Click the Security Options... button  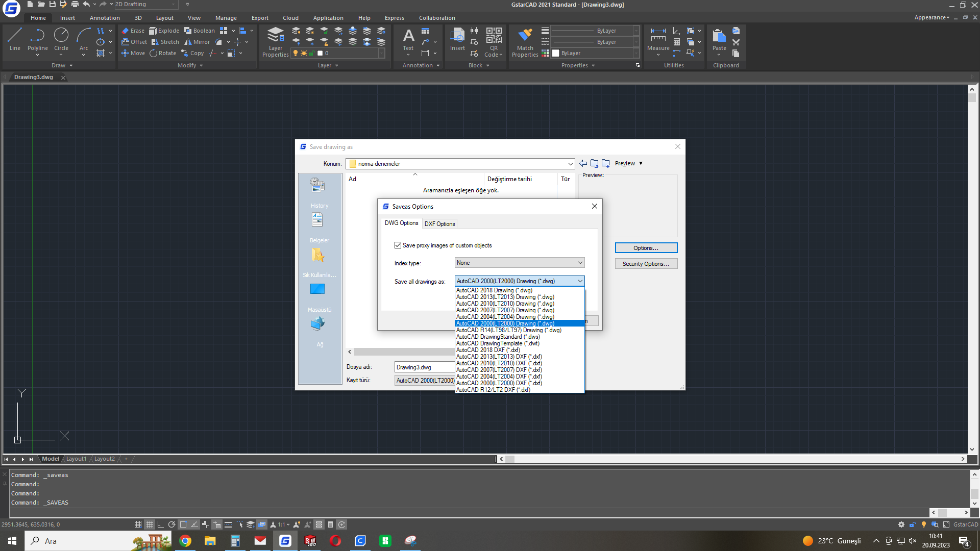pyautogui.click(x=646, y=264)
